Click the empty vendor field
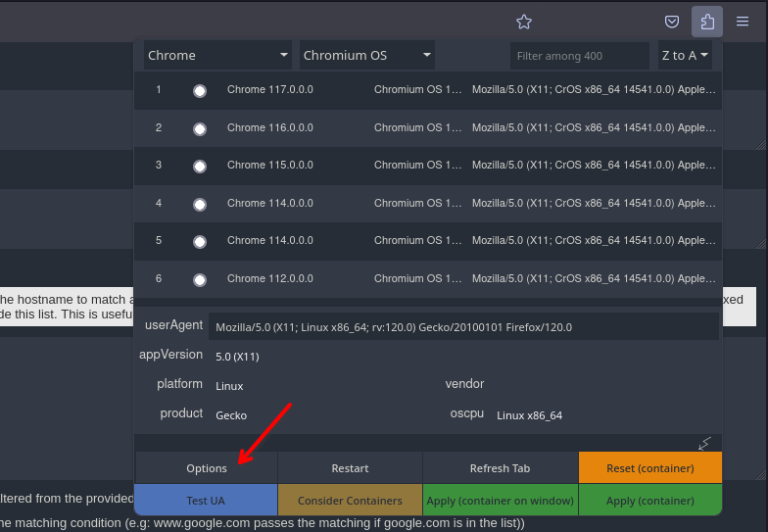The height and width of the screenshot is (532, 768). pyautogui.click(x=605, y=384)
